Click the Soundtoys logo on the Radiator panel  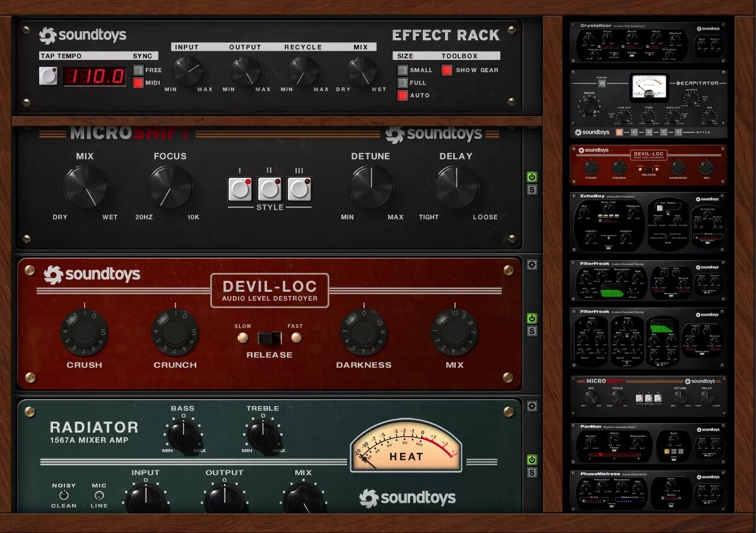pyautogui.click(x=408, y=498)
